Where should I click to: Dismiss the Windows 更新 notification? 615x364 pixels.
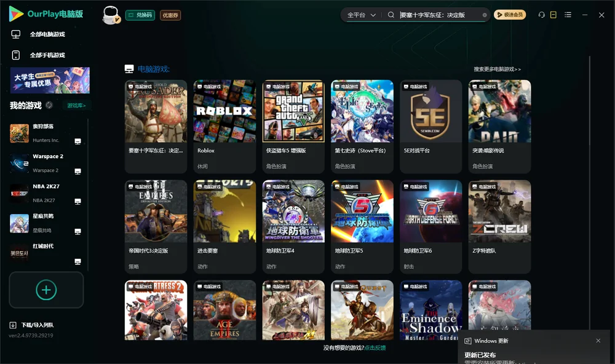point(598,341)
